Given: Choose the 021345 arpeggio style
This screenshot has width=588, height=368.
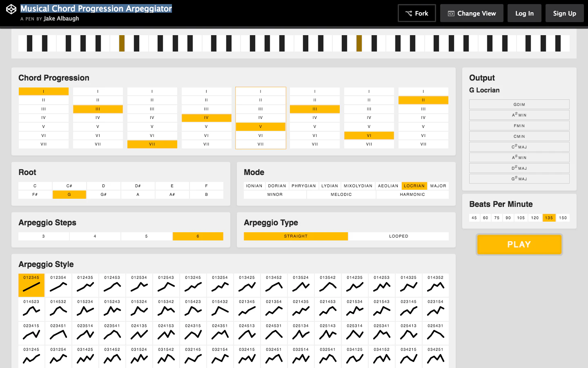Looking at the screenshot, I should (247, 309).
